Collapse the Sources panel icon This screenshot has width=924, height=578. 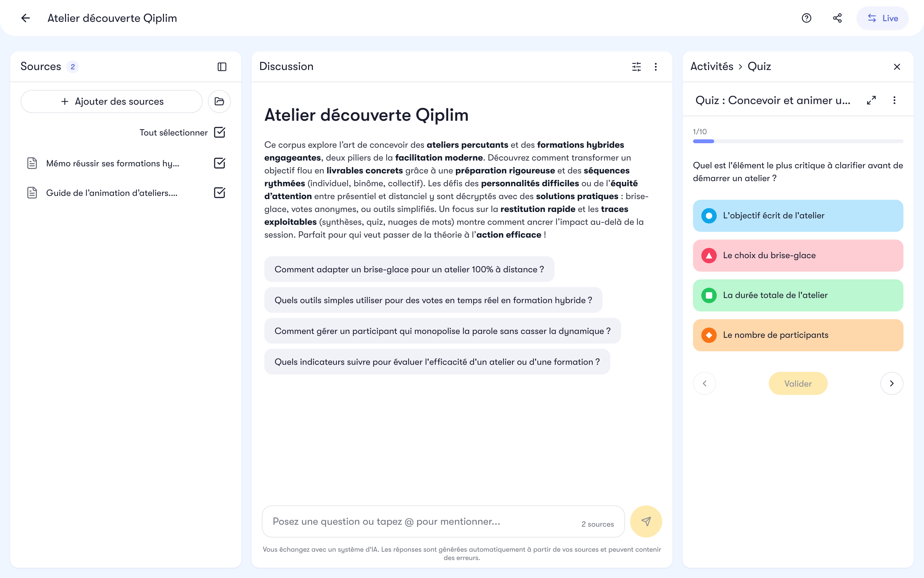tap(222, 67)
